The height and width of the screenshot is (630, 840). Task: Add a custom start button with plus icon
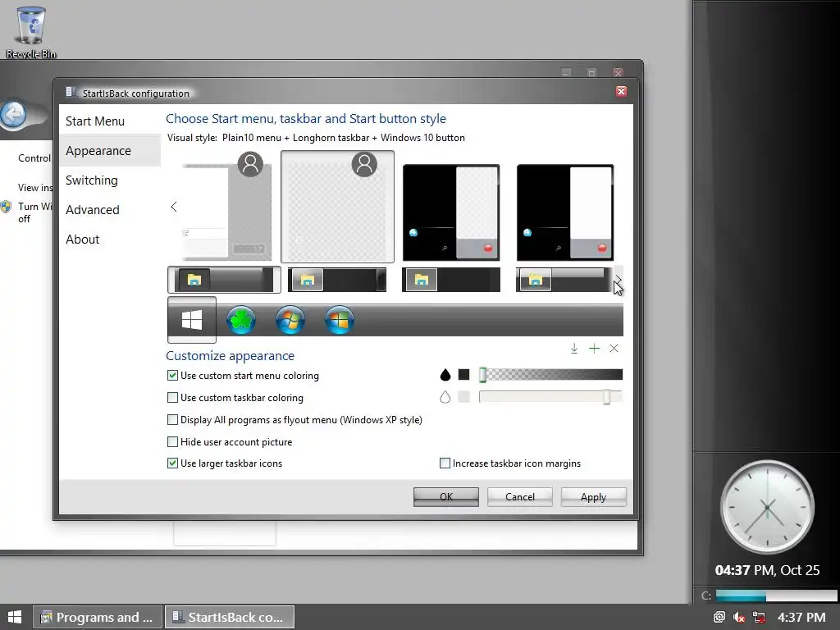(594, 348)
